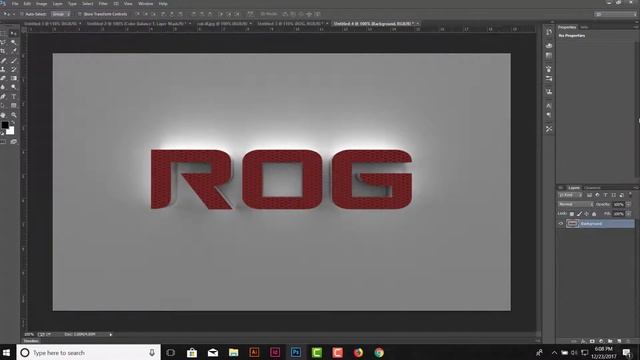Select the Dodge tool
Viewport: 640px width, 360px height.
pos(13,87)
